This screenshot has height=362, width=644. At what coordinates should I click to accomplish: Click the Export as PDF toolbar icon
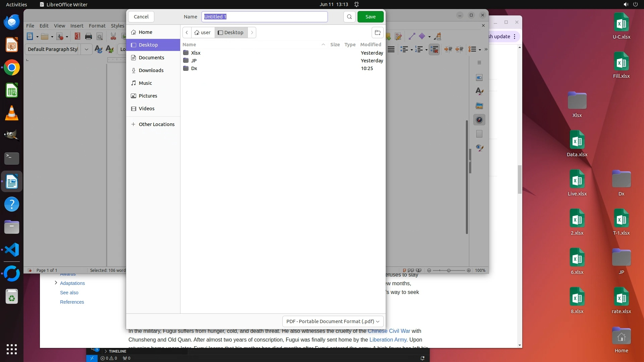[x=77, y=37]
